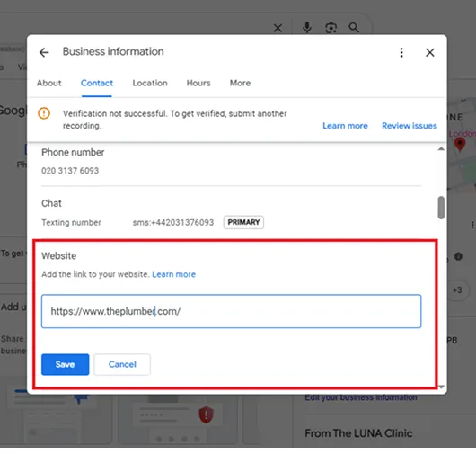Switch to the More tab

240,83
